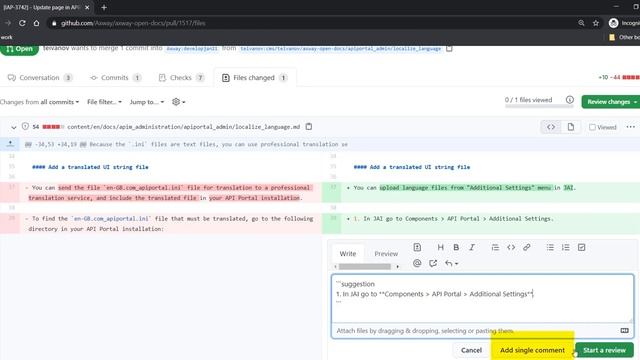640x360 pixels.
Task: Click Start a review button
Action: [604, 350]
